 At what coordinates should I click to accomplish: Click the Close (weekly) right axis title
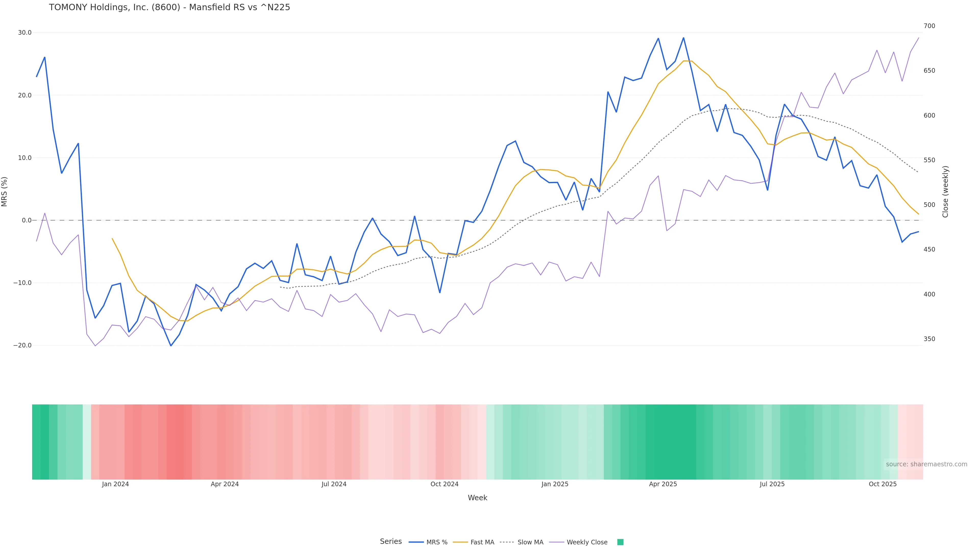945,192
